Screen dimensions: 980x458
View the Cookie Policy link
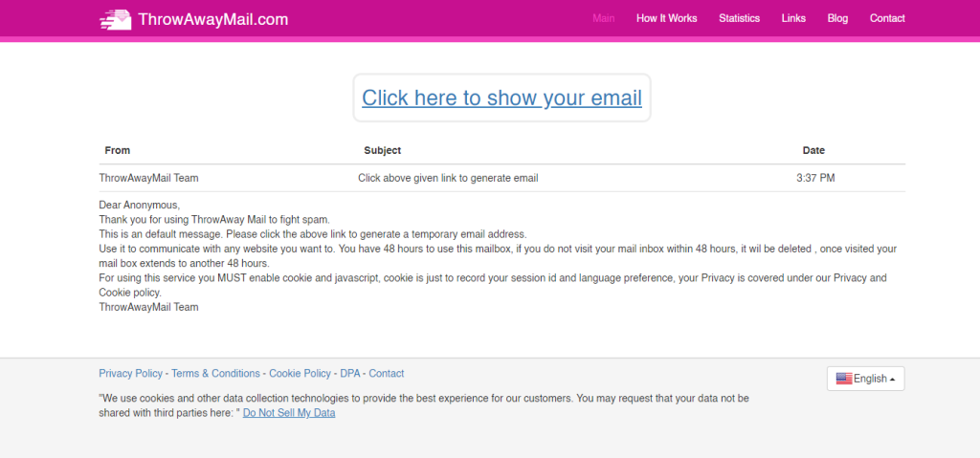pyautogui.click(x=300, y=374)
